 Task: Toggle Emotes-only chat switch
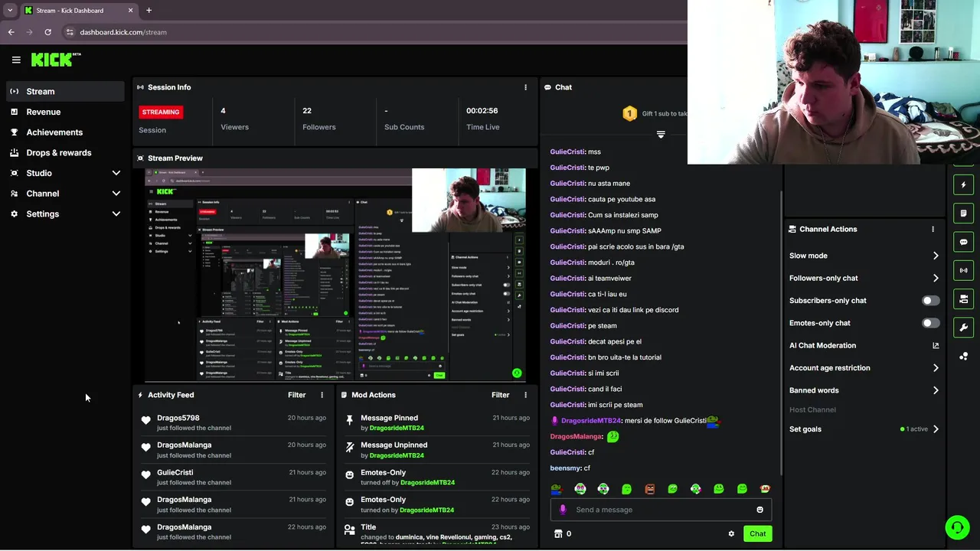point(930,323)
